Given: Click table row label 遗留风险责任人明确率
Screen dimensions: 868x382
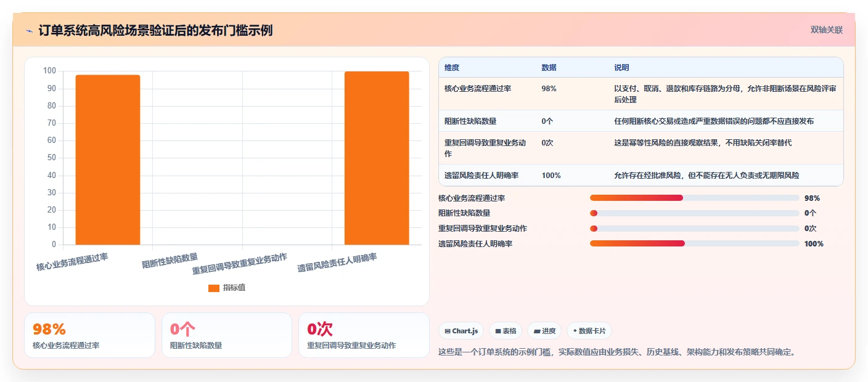Looking at the screenshot, I should click(481, 176).
